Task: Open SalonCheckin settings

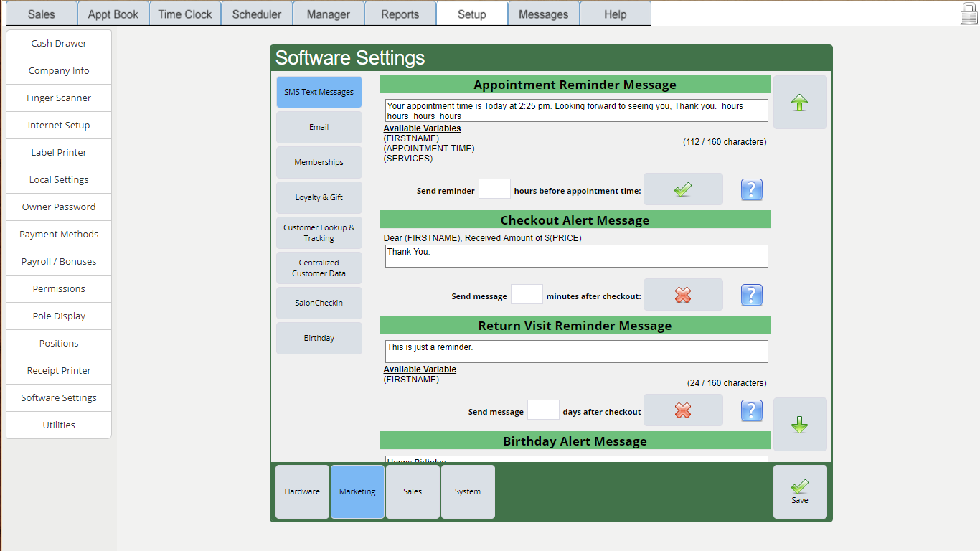Action: (x=319, y=303)
